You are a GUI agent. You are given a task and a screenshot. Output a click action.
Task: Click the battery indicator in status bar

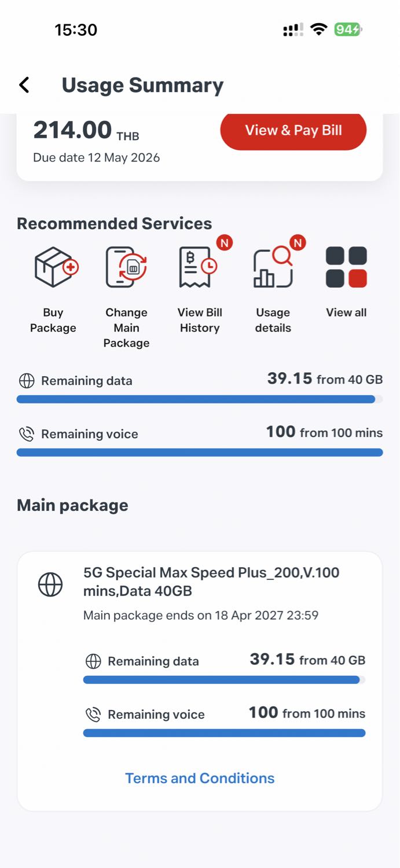(347, 30)
